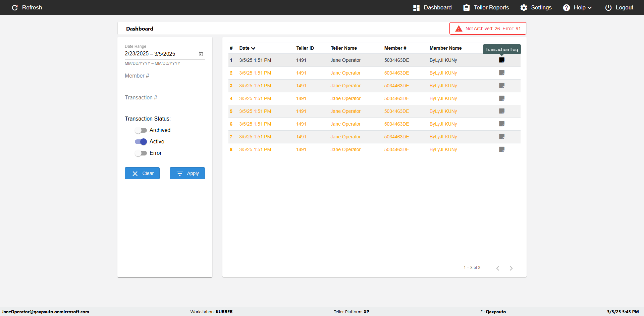Sort by Date column arrow
This screenshot has height=316, width=644.
tap(253, 48)
